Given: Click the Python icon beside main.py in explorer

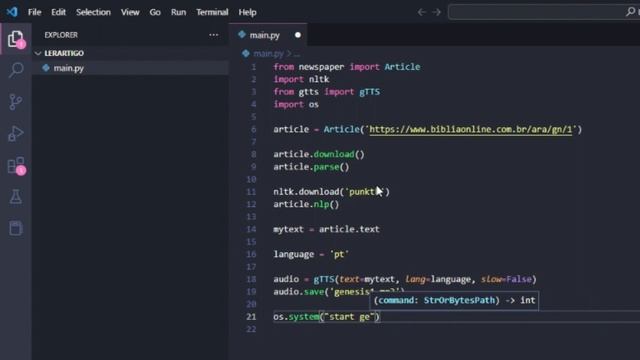Looking at the screenshot, I should tap(46, 68).
